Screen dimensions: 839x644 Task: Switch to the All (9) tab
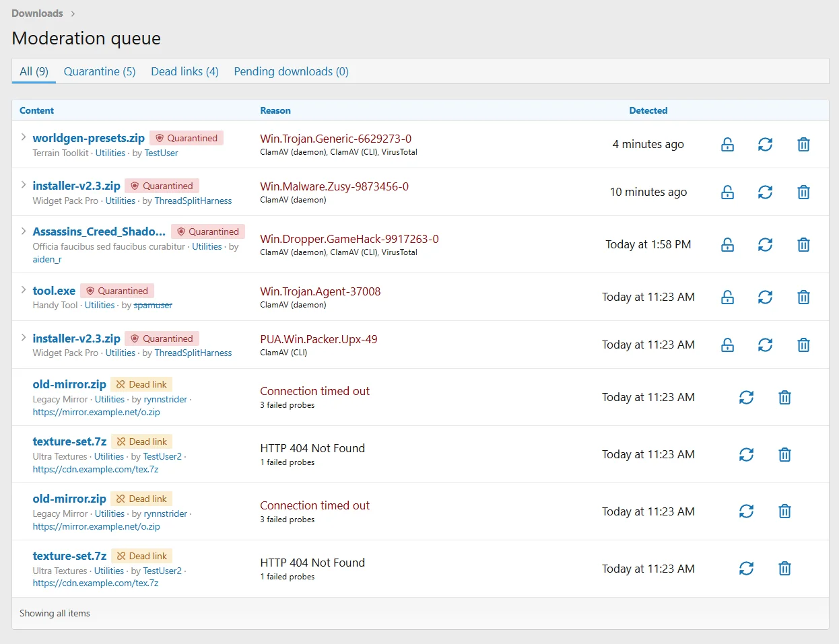[x=34, y=71]
